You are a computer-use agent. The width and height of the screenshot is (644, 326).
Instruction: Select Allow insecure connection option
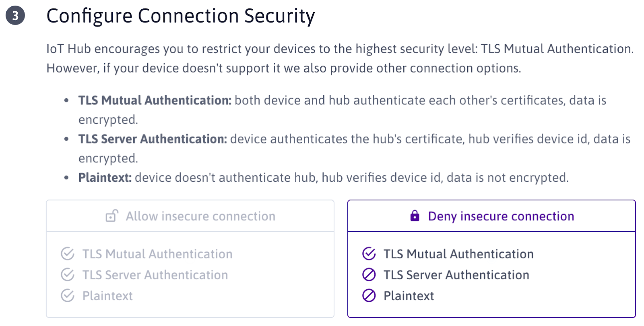click(x=190, y=216)
